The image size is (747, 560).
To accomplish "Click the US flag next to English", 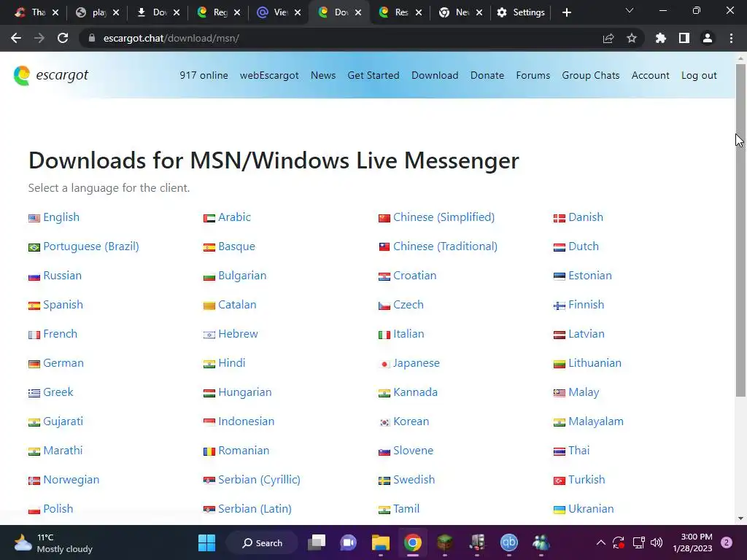I will pos(34,218).
